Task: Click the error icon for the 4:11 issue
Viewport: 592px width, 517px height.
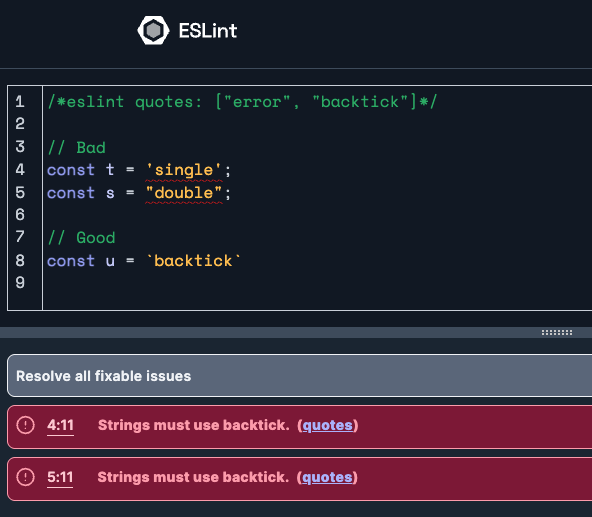Action: (x=25, y=425)
